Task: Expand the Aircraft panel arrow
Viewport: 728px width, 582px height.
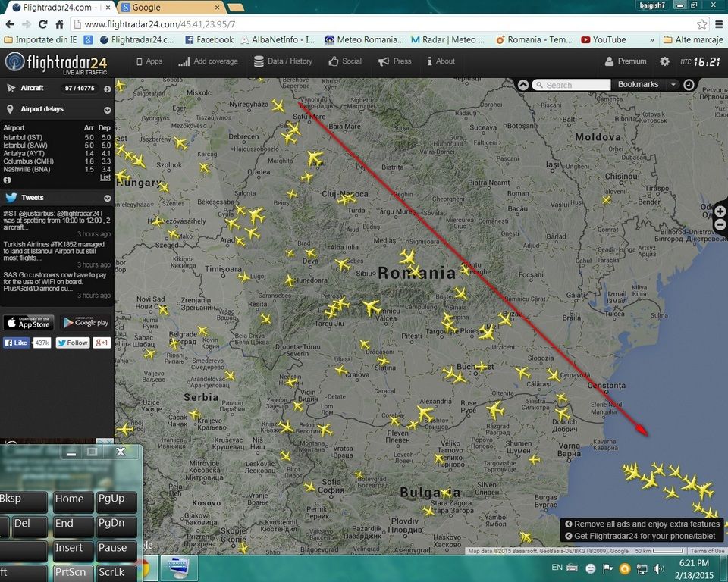Action: tap(107, 89)
